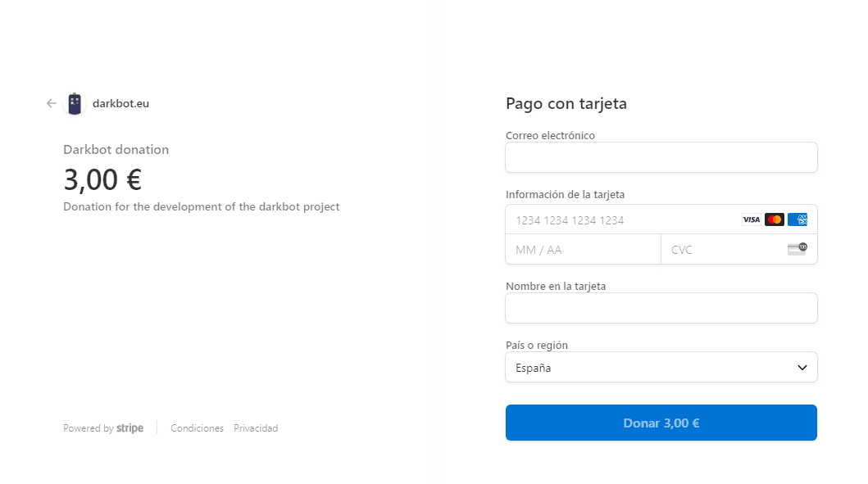Screen dimensions: 868x484
Task: Click the American Express logo
Action: pyautogui.click(x=798, y=219)
